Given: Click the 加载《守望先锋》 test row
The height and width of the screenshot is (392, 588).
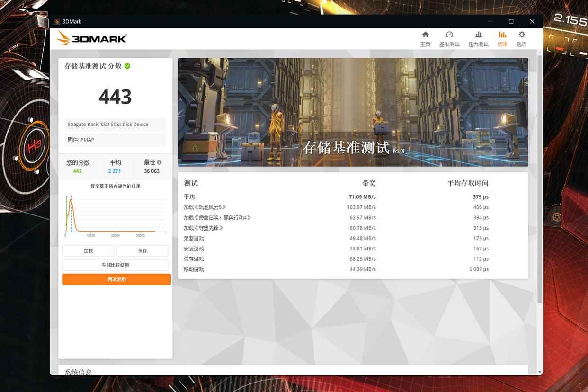Looking at the screenshot, I should pos(353,228).
